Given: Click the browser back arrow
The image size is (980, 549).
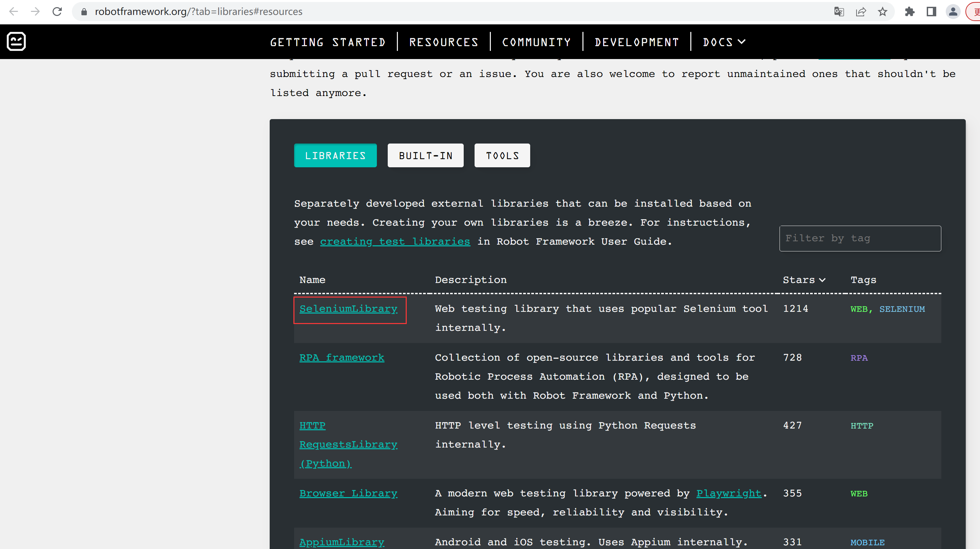Looking at the screenshot, I should 14,12.
